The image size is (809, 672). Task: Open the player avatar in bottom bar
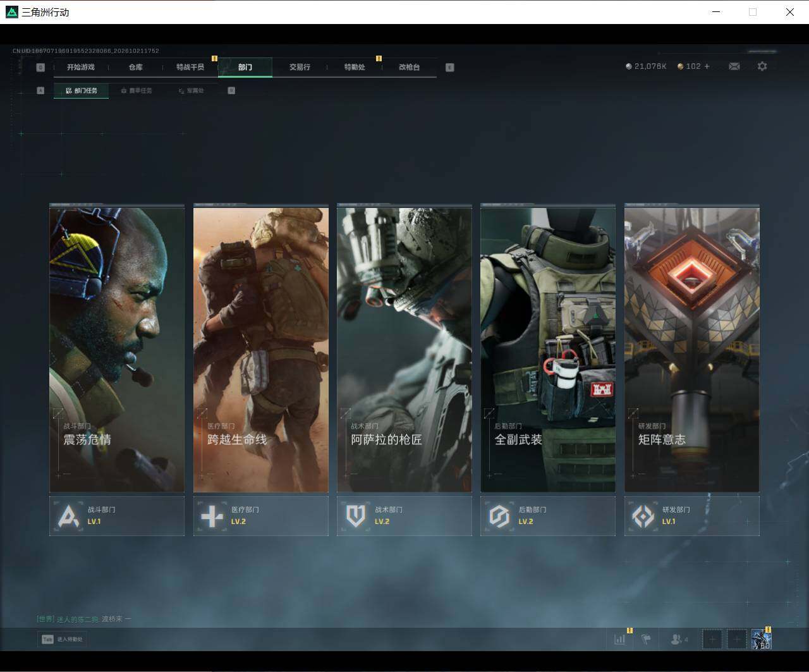pyautogui.click(x=761, y=639)
